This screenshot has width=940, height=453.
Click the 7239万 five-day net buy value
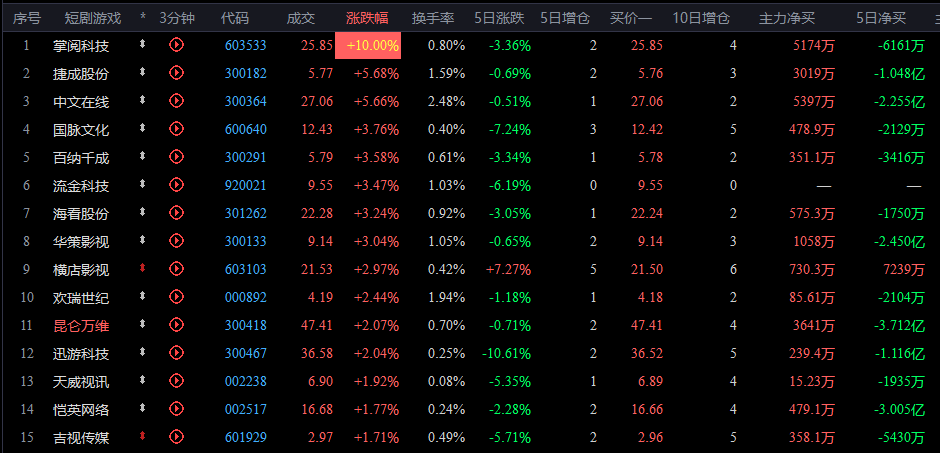[904, 270]
